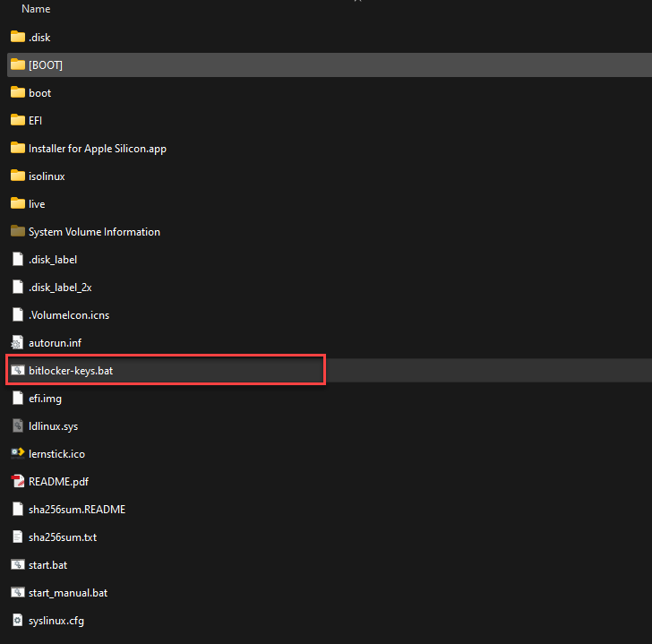The image size is (652, 644).
Task: Select the README.pdf file icon
Action: point(17,482)
